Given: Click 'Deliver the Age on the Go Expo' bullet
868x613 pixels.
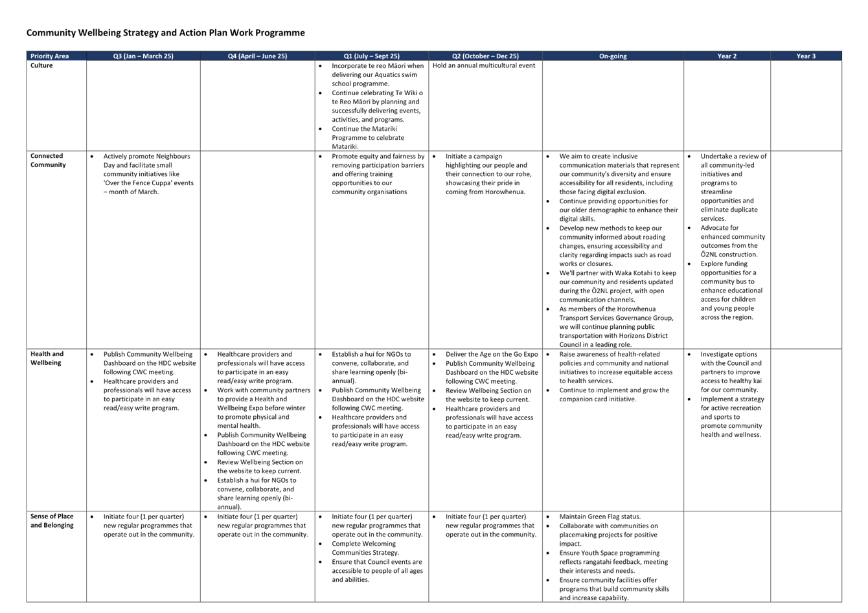Looking at the screenshot, I should point(492,354).
